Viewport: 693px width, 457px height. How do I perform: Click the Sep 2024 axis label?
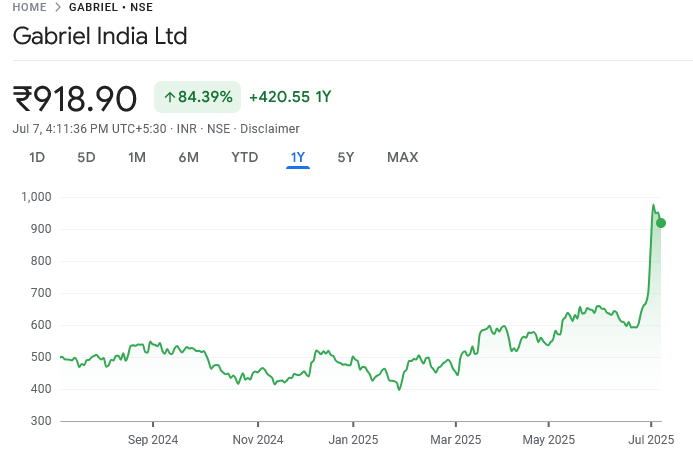click(x=153, y=439)
